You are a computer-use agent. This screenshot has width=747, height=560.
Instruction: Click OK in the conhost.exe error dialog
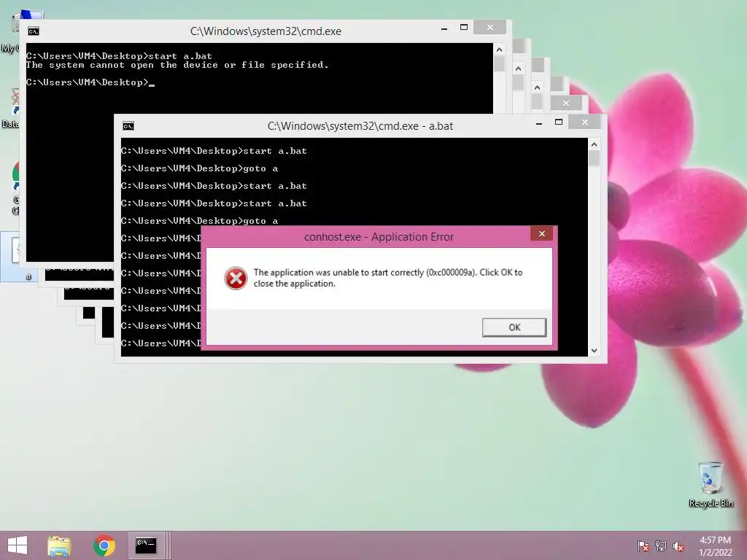tap(514, 327)
